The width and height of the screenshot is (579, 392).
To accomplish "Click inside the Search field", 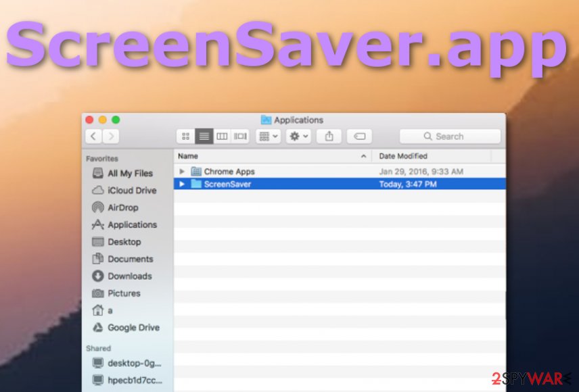I will click(x=449, y=136).
